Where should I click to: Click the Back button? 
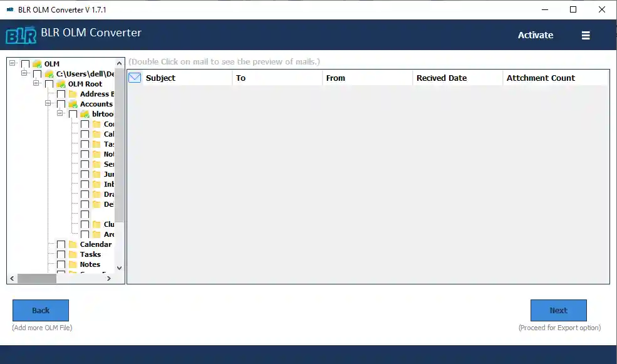coord(41,310)
